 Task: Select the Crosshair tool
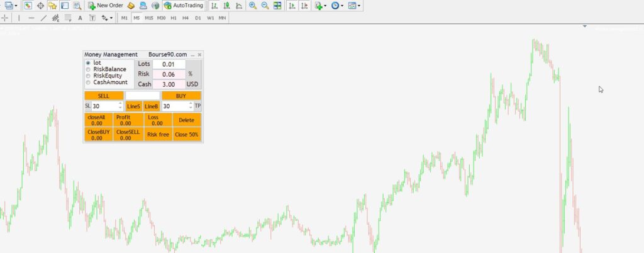pyautogui.click(x=5, y=18)
